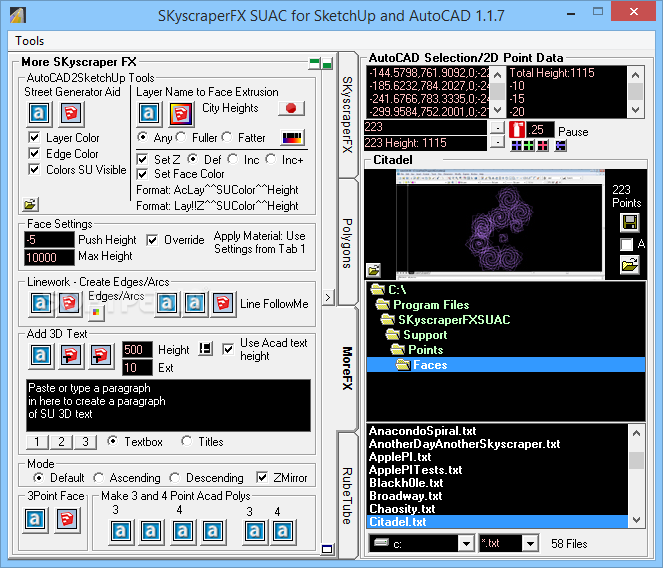
Task: Click the purple left-arrow grid icon
Action: pyautogui.click(x=560, y=146)
